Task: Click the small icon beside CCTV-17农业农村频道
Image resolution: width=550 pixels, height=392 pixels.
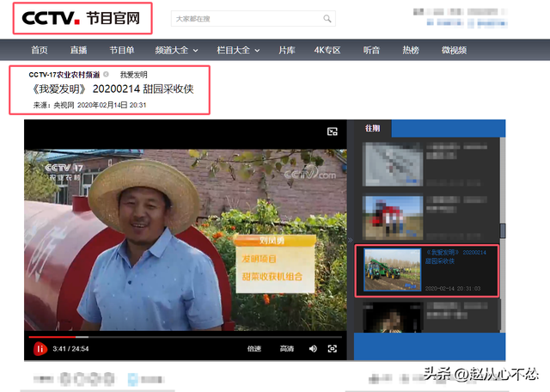Action: tap(106, 75)
